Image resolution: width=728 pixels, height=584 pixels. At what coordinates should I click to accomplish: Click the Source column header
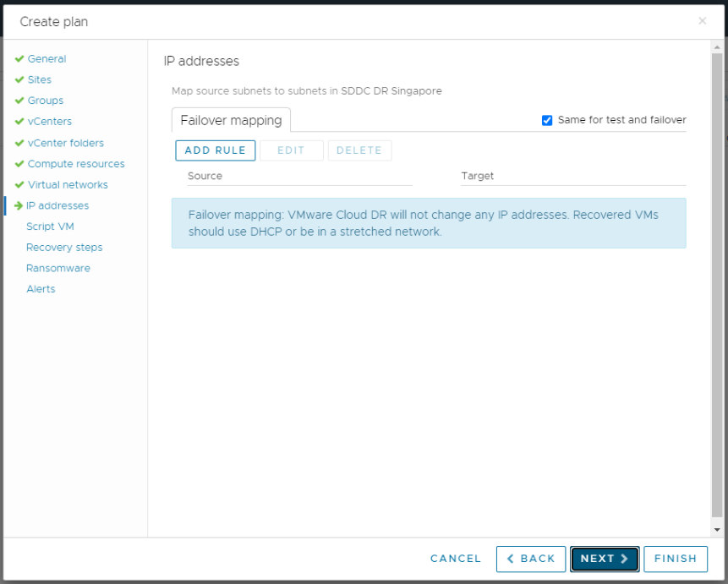205,176
